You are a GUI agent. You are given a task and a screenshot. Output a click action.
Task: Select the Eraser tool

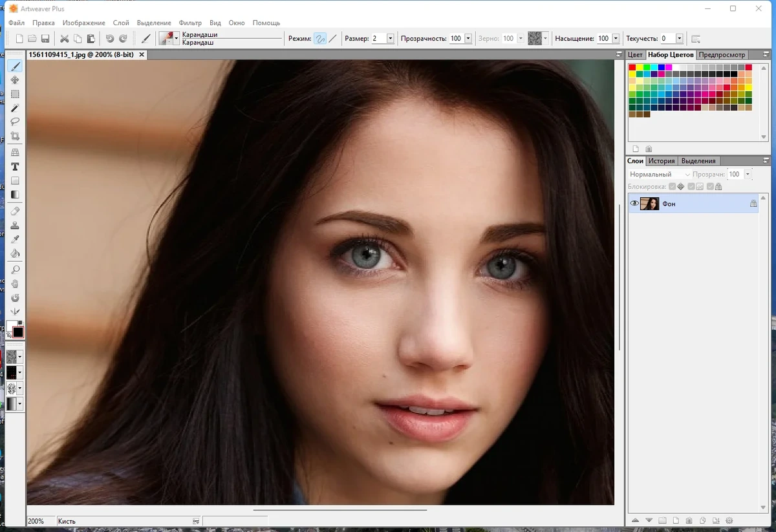pyautogui.click(x=15, y=211)
